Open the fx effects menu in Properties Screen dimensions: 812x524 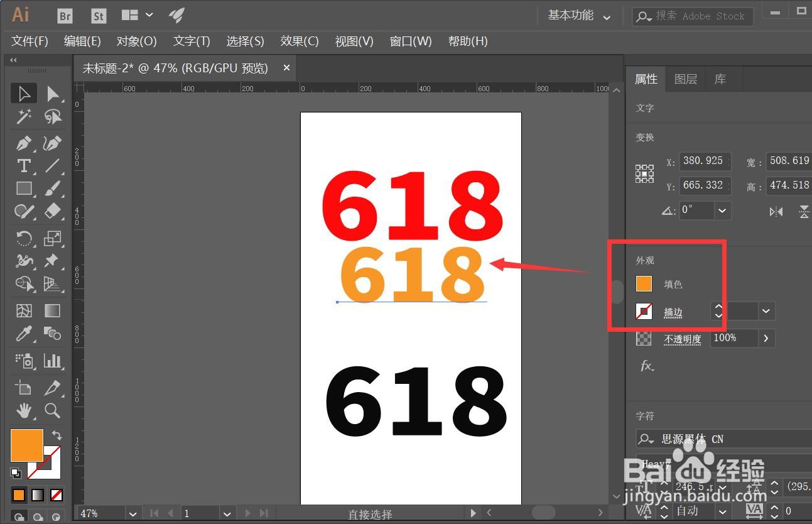[x=646, y=366]
